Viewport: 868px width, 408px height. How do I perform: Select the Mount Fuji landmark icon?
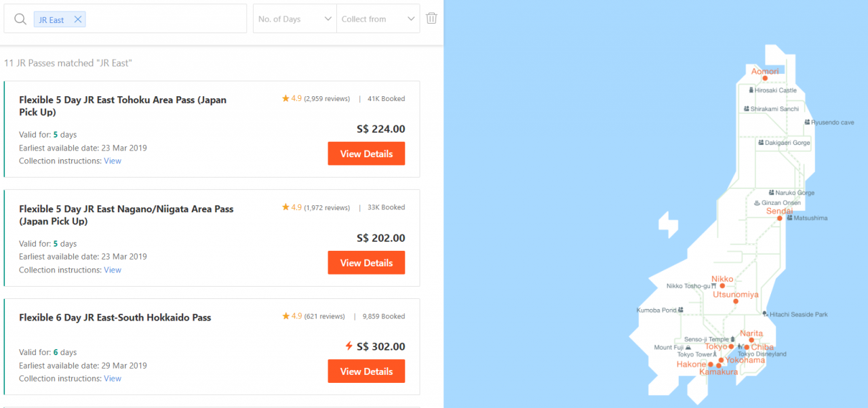click(x=688, y=348)
